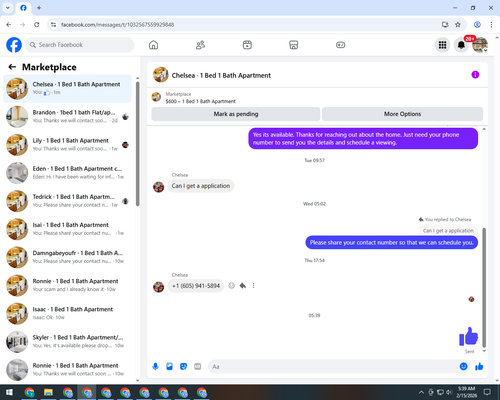Click the large sent thumbs-up message
The width and height of the screenshot is (500, 400).
pyautogui.click(x=469, y=336)
